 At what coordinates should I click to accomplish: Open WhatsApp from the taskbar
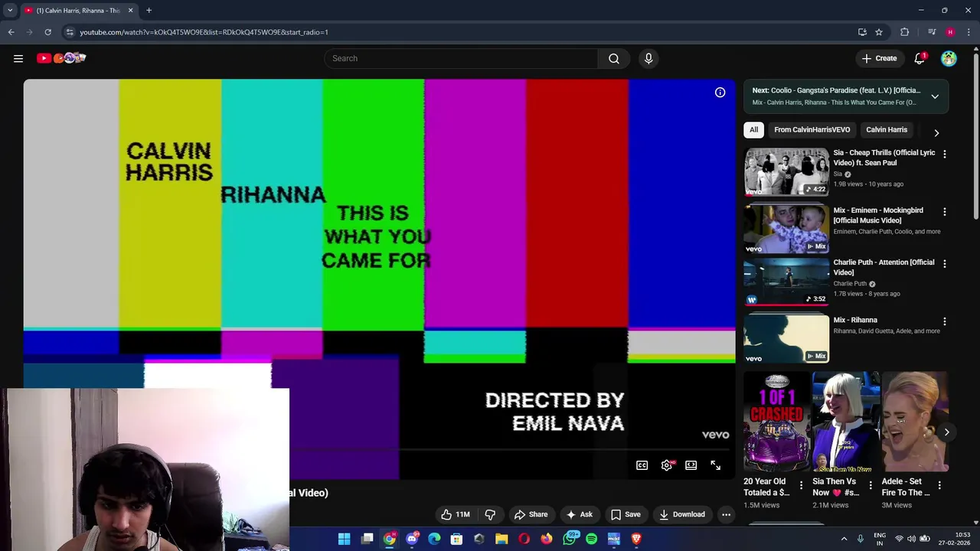[569, 539]
